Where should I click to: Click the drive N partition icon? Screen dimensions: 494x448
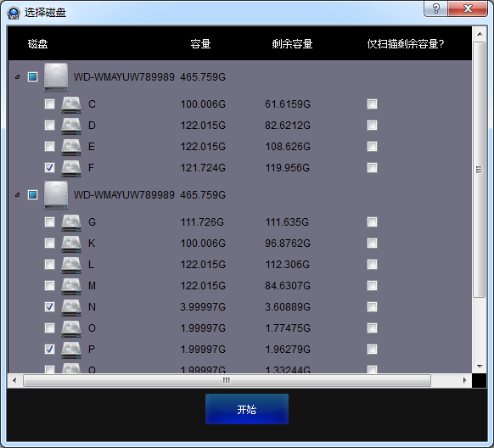[71, 307]
